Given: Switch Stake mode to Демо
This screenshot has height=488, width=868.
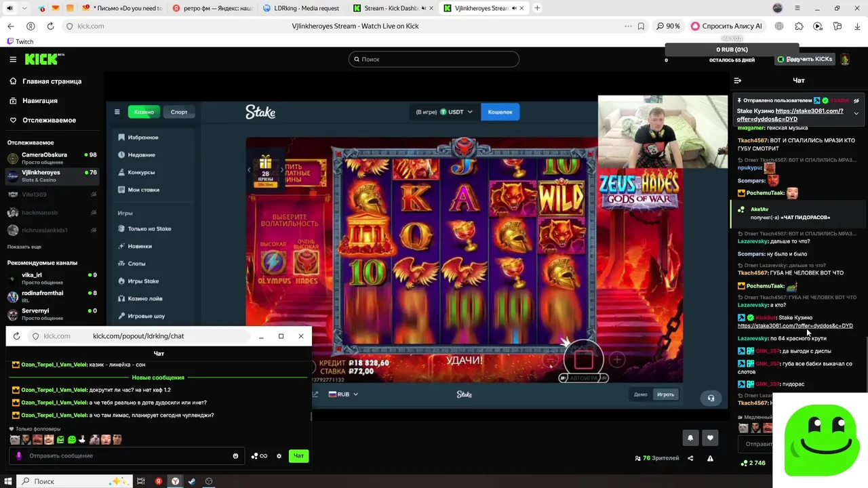Looking at the screenshot, I should (640, 394).
